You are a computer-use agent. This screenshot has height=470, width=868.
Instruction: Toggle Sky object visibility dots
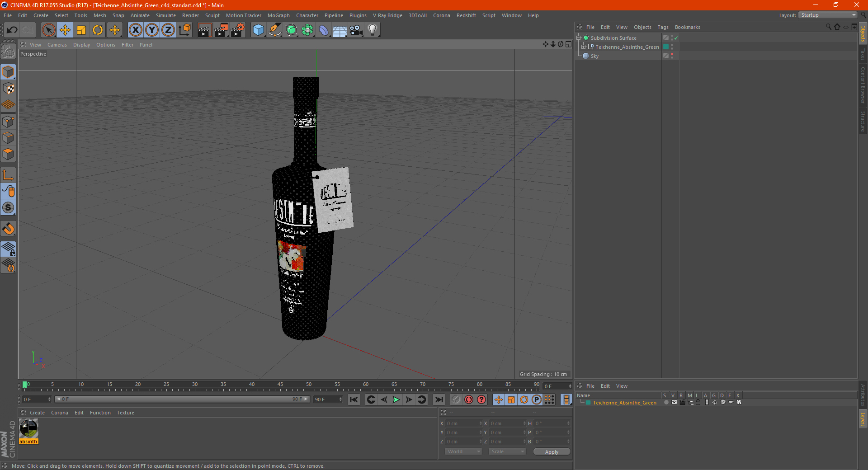pos(672,56)
